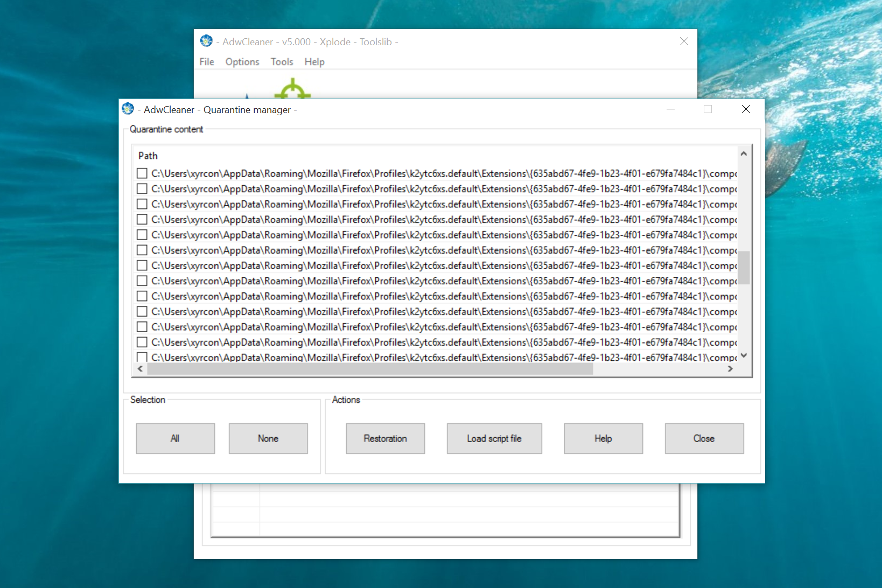This screenshot has width=882, height=588.
Task: Click the Path column header
Action: (x=148, y=156)
